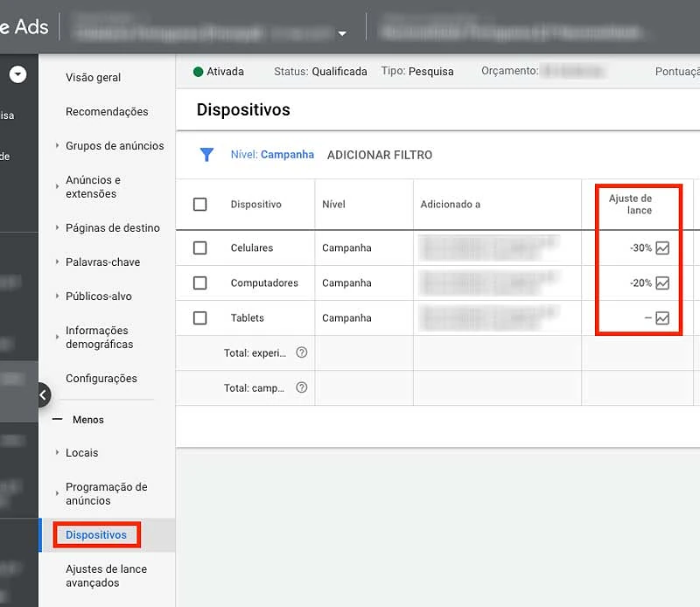This screenshot has width=700, height=607.
Task: Expand Palavras-chave submenu arrow
Action: (57, 262)
